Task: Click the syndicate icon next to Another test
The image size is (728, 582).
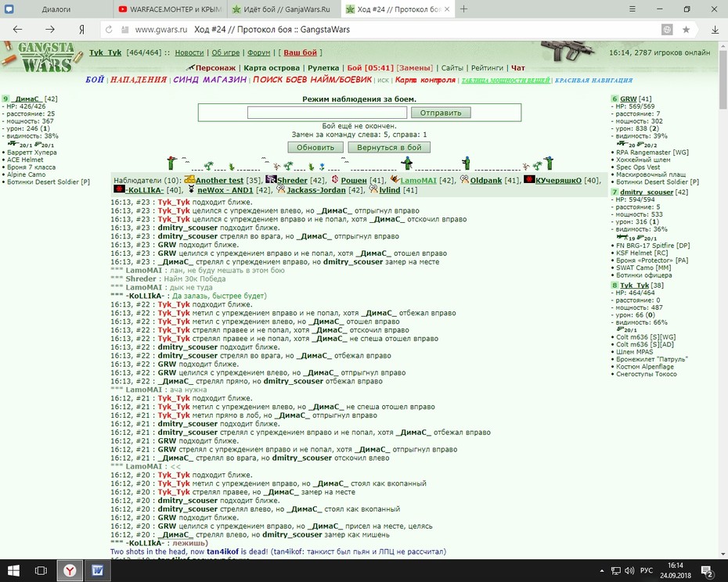Action: tap(189, 179)
